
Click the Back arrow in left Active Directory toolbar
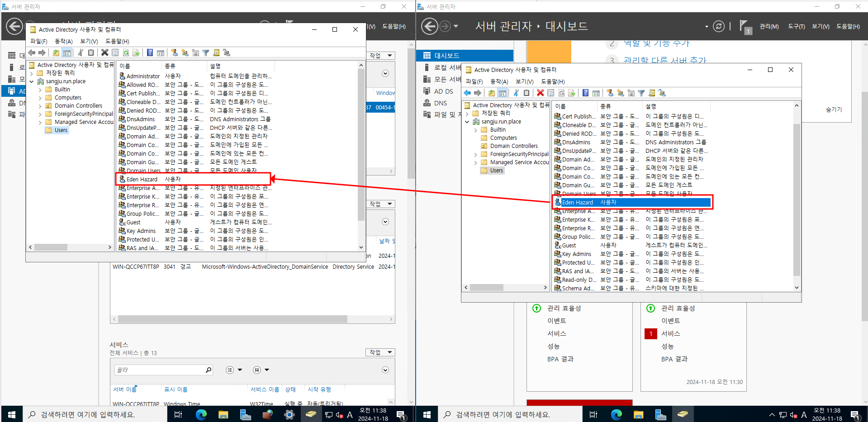pos(32,53)
